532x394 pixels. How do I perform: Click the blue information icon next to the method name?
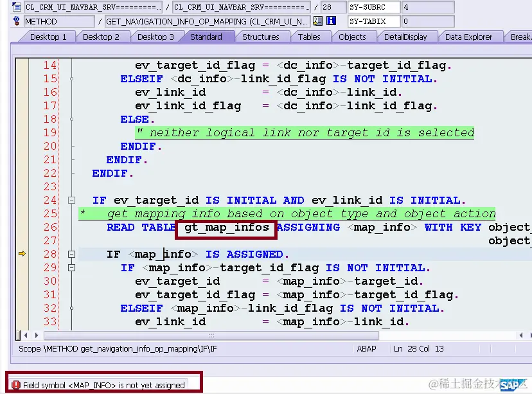tap(331, 21)
